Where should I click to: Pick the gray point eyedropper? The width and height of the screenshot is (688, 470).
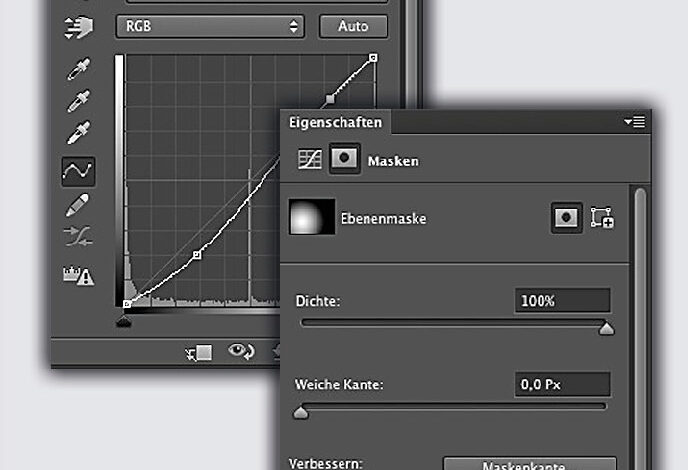tap(79, 101)
